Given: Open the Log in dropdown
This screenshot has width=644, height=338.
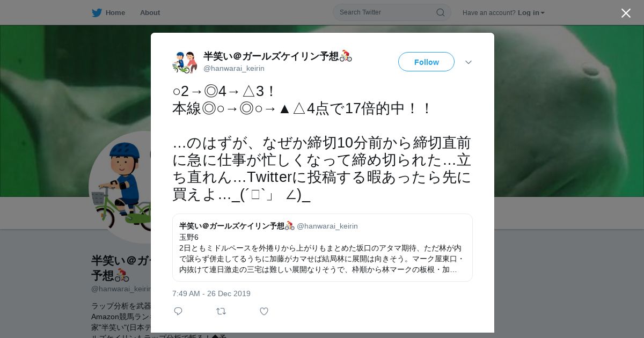Looking at the screenshot, I should click(x=531, y=13).
